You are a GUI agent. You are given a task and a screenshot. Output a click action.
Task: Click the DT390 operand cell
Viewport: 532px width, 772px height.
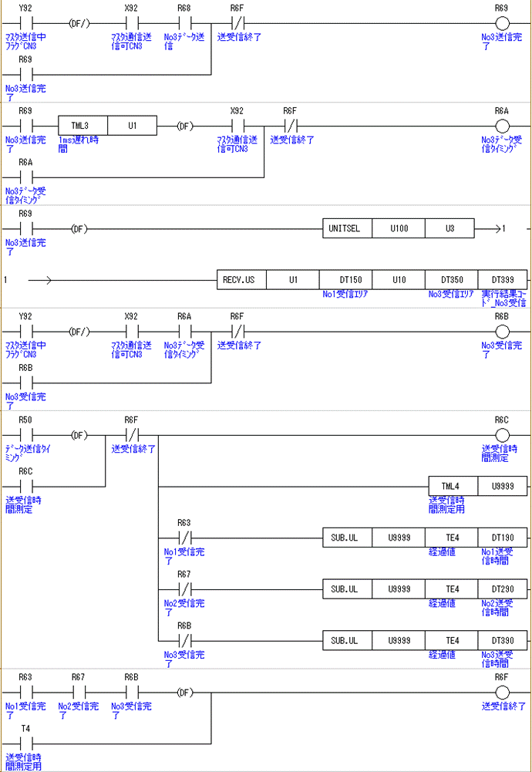(x=502, y=641)
